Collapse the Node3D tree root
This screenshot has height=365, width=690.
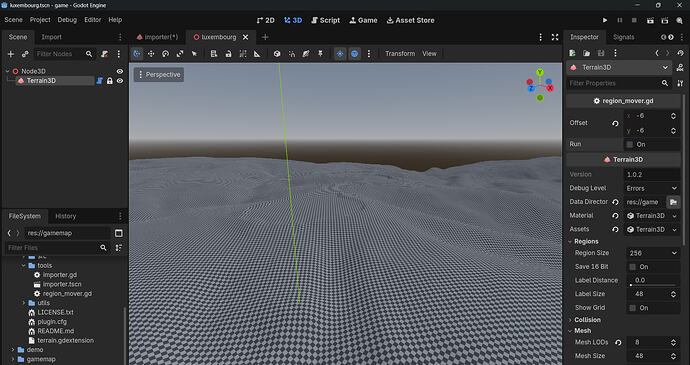point(7,71)
